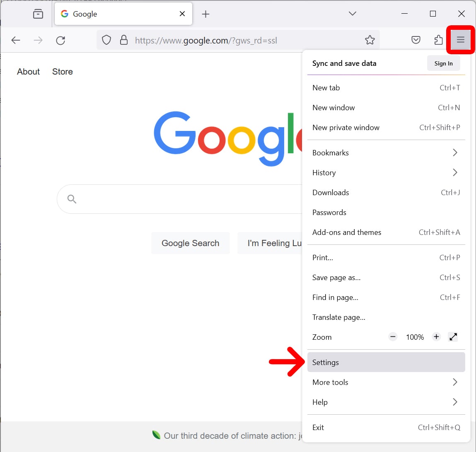Viewport: 476px width, 452px height.
Task: Open Firefox View icon in tab bar
Action: point(38,14)
